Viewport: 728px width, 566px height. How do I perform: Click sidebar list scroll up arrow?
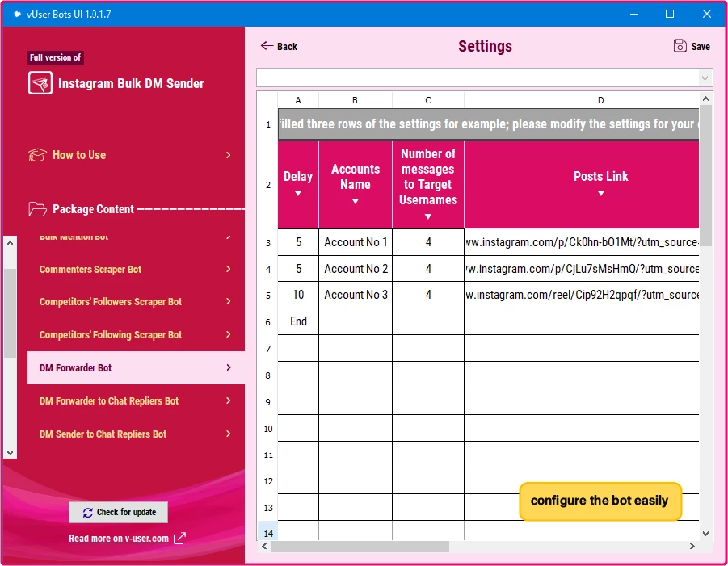pyautogui.click(x=11, y=243)
